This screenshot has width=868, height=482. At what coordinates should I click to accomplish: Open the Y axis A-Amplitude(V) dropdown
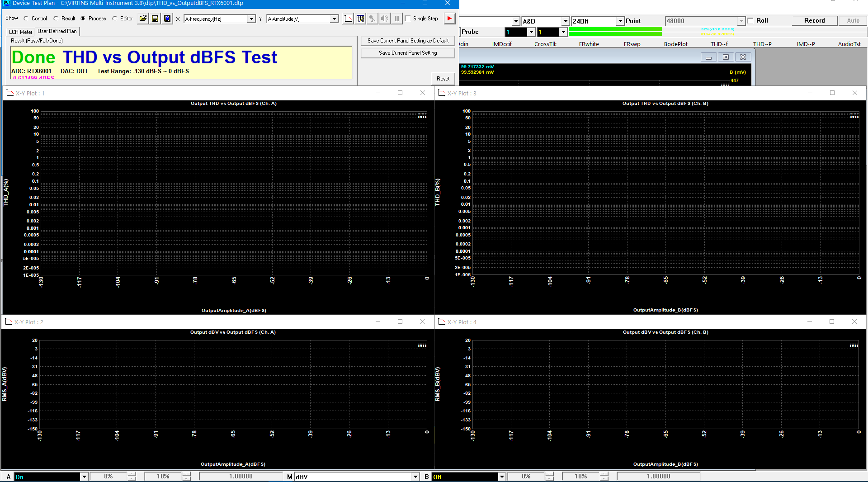pyautogui.click(x=334, y=19)
